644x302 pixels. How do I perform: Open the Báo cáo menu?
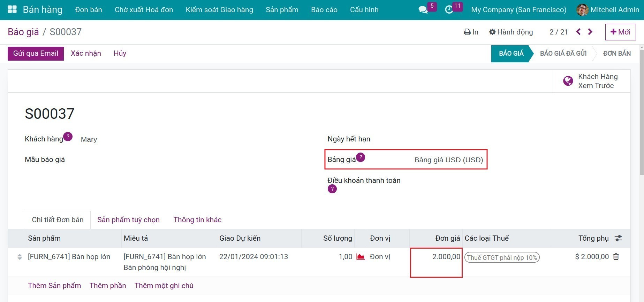coord(324,10)
